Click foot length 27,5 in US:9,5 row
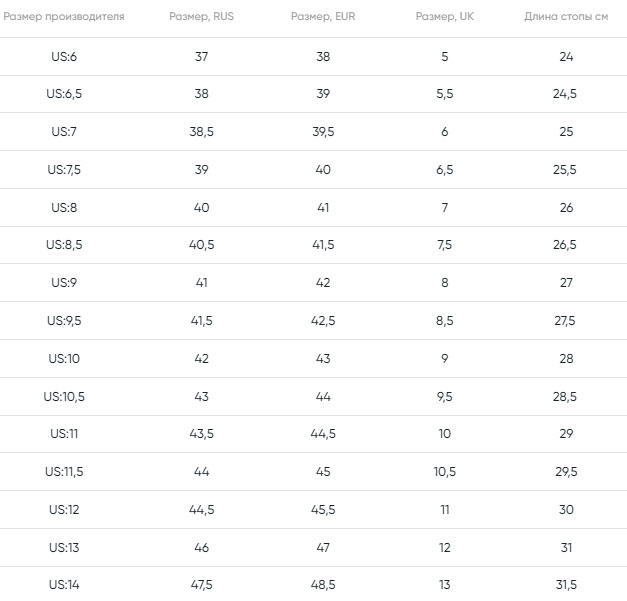 tap(566, 321)
